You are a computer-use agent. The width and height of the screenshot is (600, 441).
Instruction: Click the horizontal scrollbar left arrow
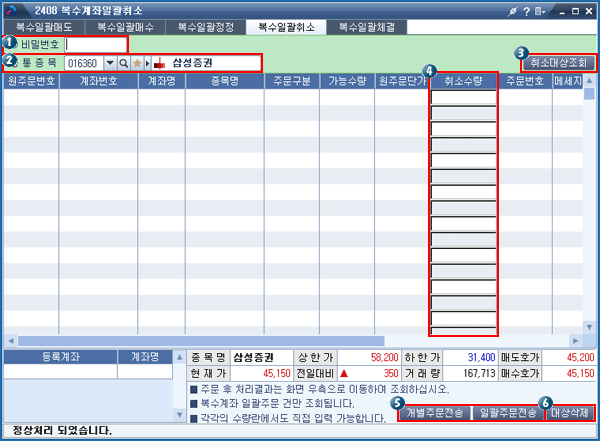[8, 340]
